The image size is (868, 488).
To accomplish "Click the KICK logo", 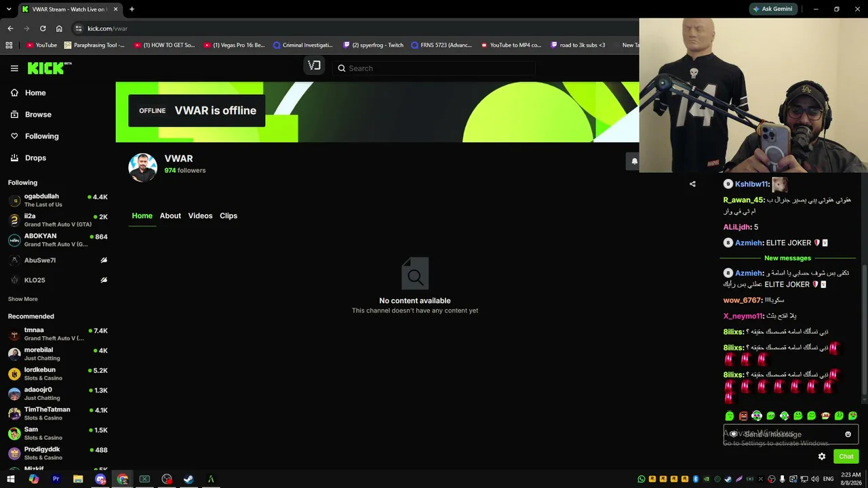I will coord(50,68).
